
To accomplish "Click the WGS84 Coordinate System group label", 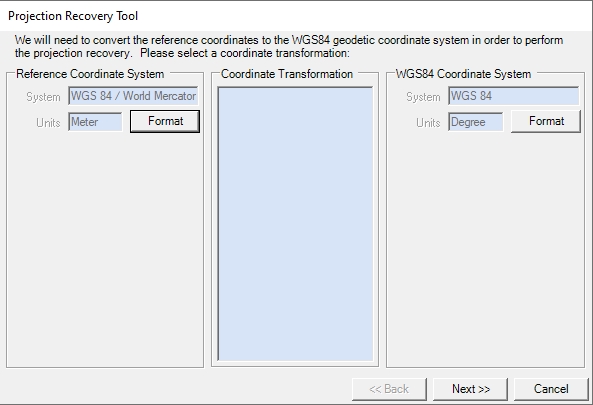I will [463, 74].
